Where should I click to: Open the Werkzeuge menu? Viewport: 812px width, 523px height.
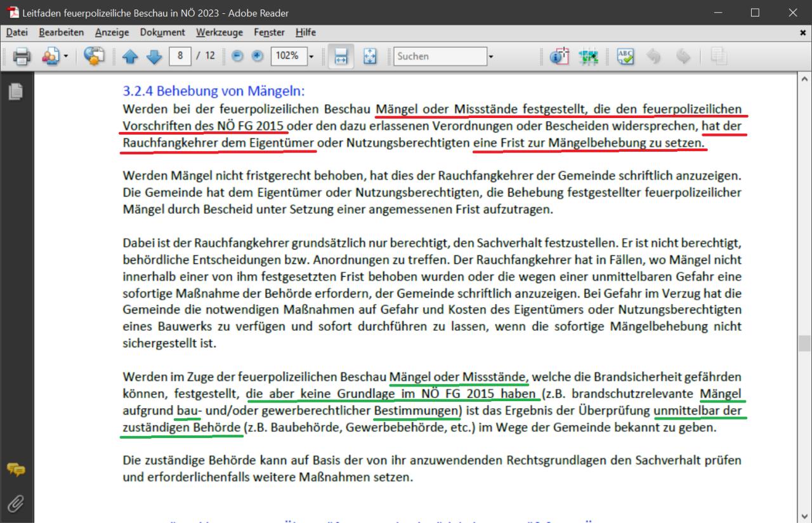[x=219, y=32]
